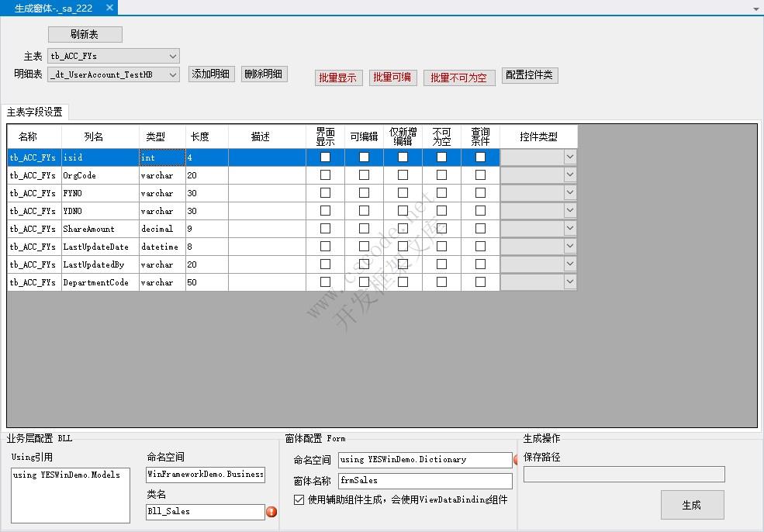Click the warning icon beside Bll_Sales class name
Image resolution: width=764 pixels, height=532 pixels.
click(x=271, y=512)
